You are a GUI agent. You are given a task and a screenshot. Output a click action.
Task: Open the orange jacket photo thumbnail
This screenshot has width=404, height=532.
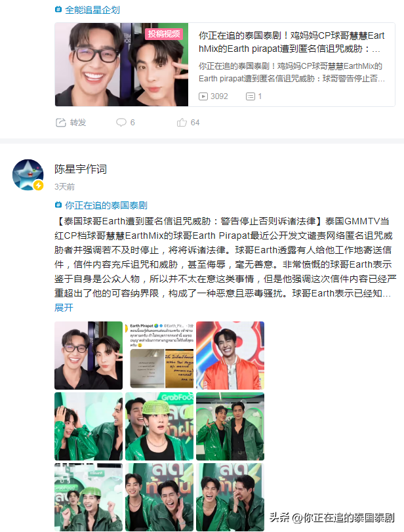point(230,356)
